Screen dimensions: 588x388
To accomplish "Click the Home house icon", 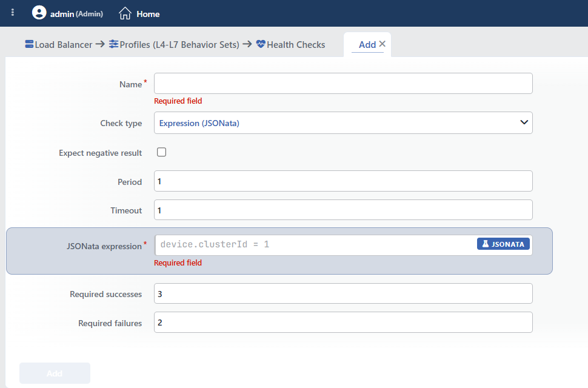I will pyautogui.click(x=125, y=13).
